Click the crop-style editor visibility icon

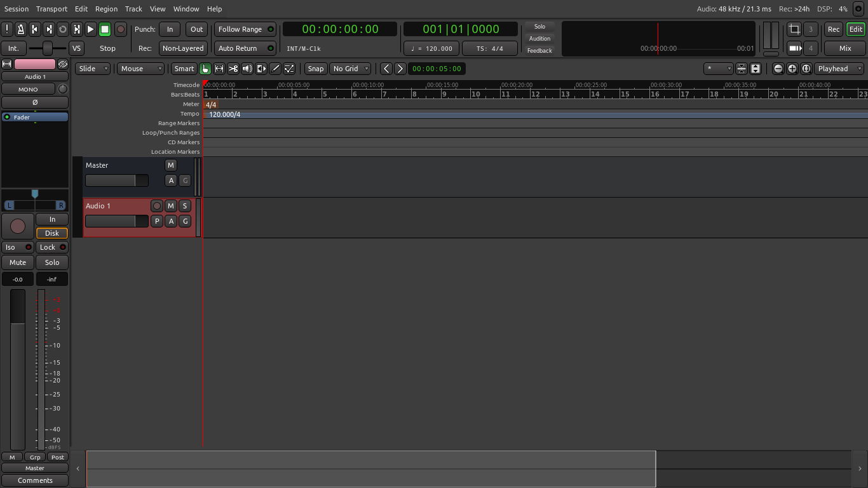pyautogui.click(x=794, y=29)
